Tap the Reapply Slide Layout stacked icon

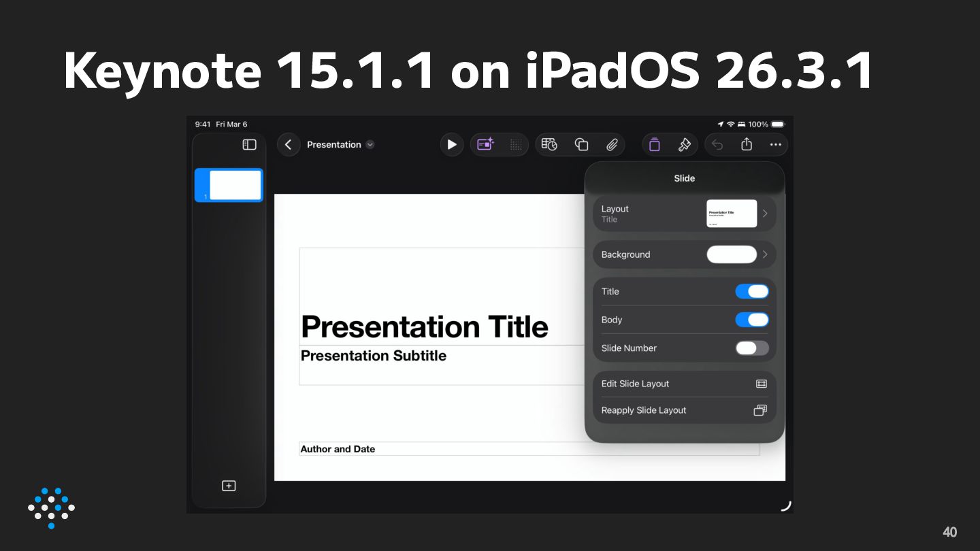[760, 410]
